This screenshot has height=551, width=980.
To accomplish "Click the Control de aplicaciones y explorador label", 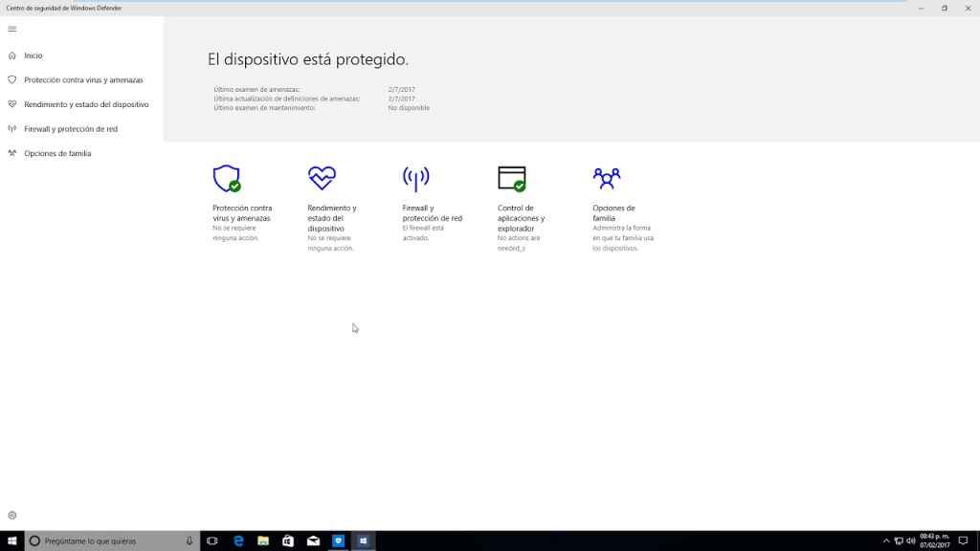I will [521, 218].
